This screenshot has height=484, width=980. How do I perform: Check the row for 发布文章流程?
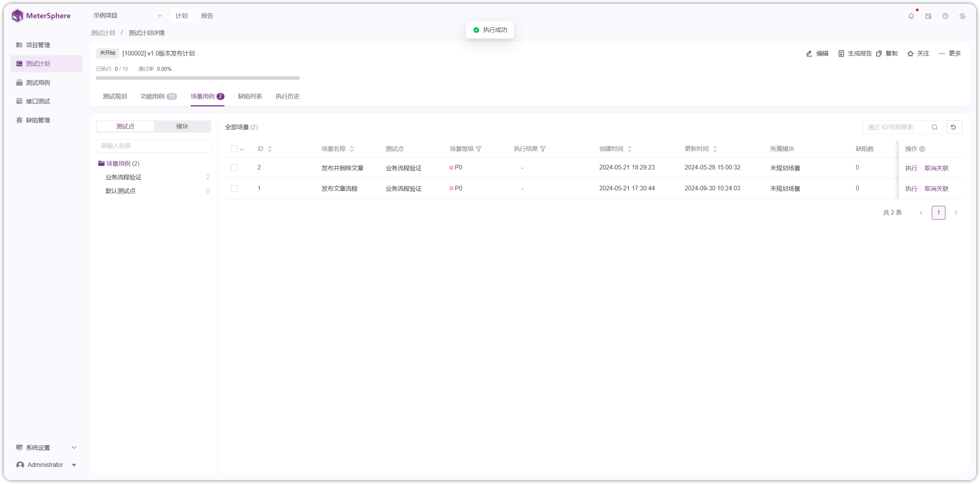(x=234, y=188)
